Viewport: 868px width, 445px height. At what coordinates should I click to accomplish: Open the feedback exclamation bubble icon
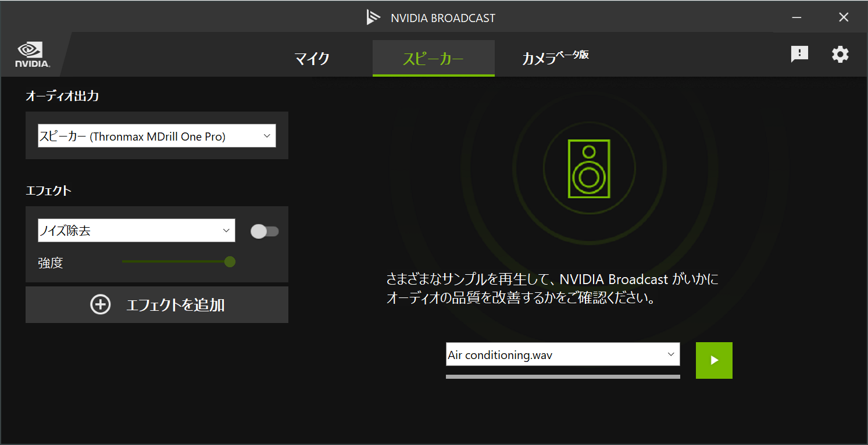coord(799,55)
